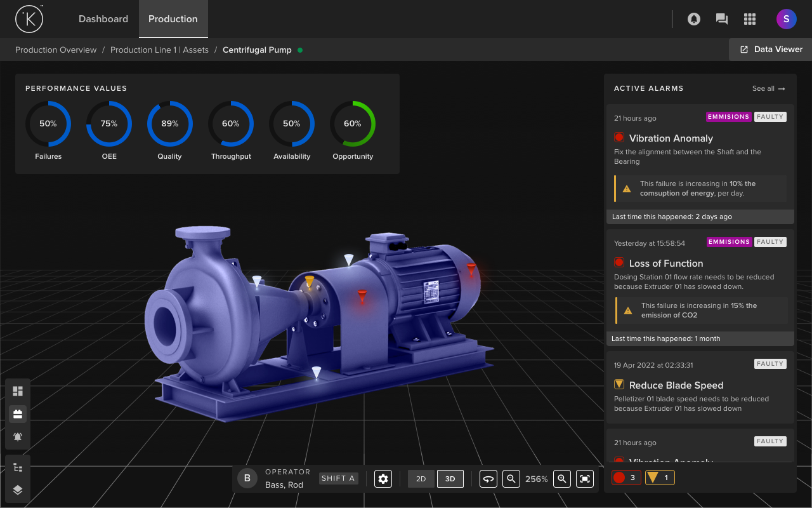The width and height of the screenshot is (812, 508).
Task: Open the alarm bell panel in left sidebar
Action: [18, 437]
